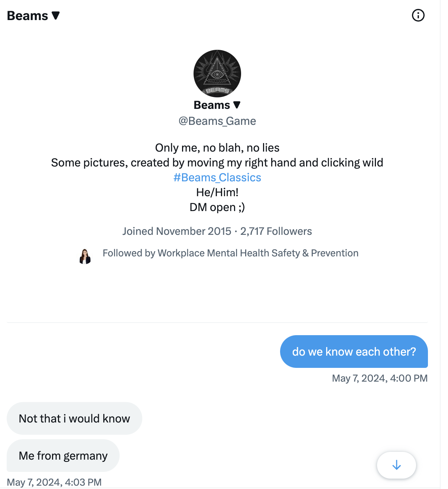This screenshot has width=448, height=489.
Task: Click the 2,717 Followers count
Action: 276,231
